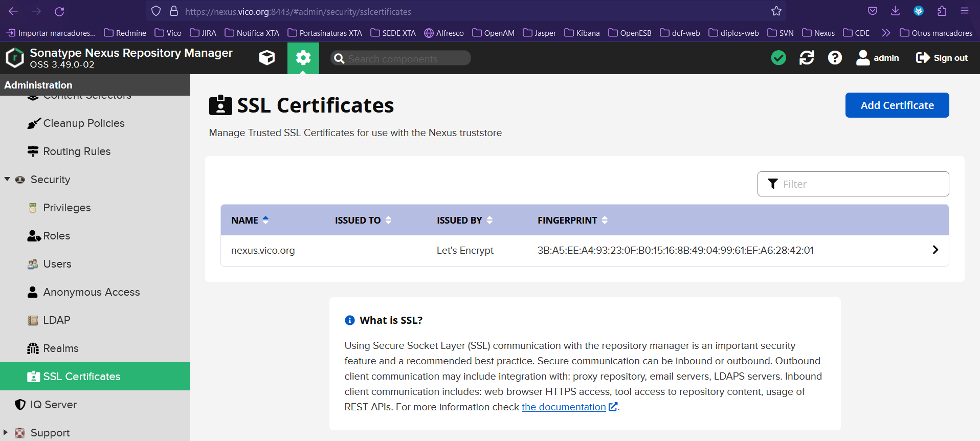The image size is (980, 441).
Task: Reload the current page
Action: point(59,11)
